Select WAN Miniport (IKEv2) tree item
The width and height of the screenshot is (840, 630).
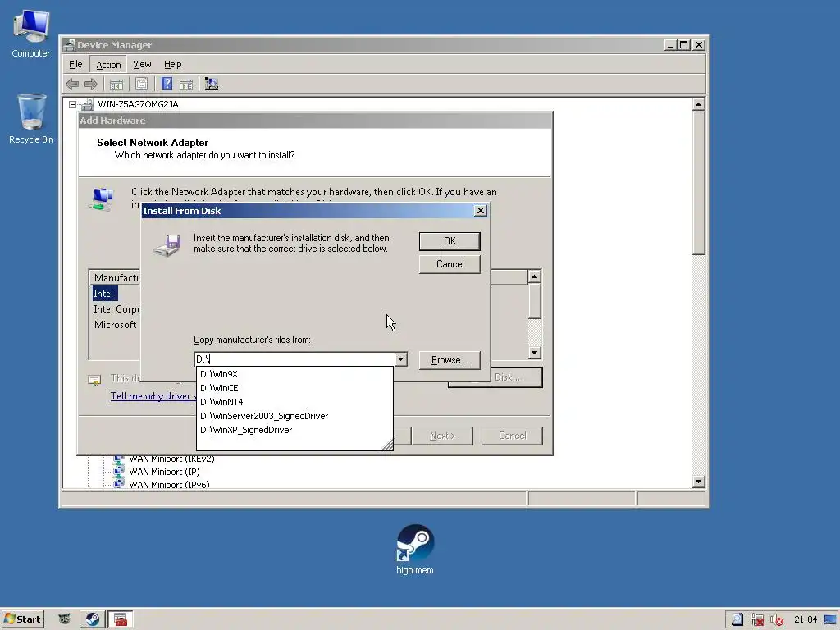click(171, 459)
